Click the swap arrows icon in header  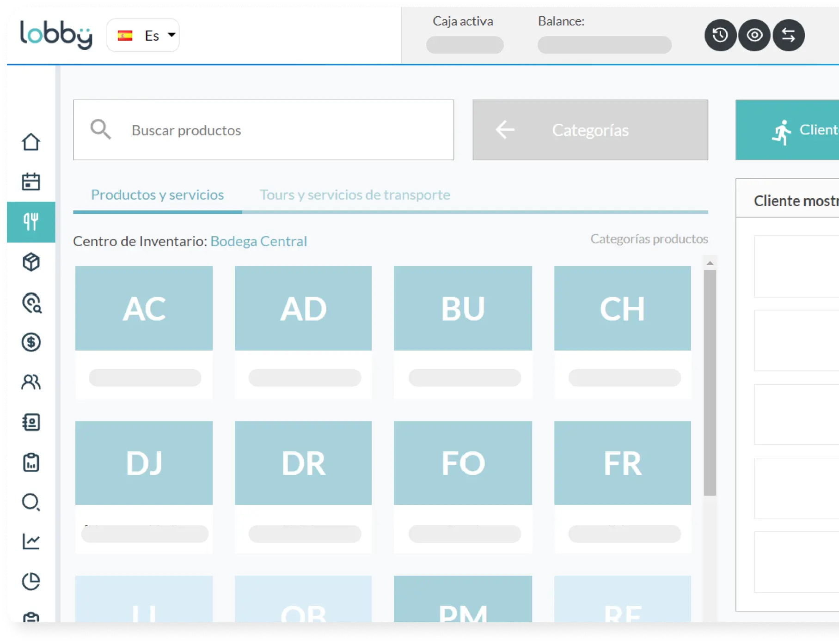789,35
